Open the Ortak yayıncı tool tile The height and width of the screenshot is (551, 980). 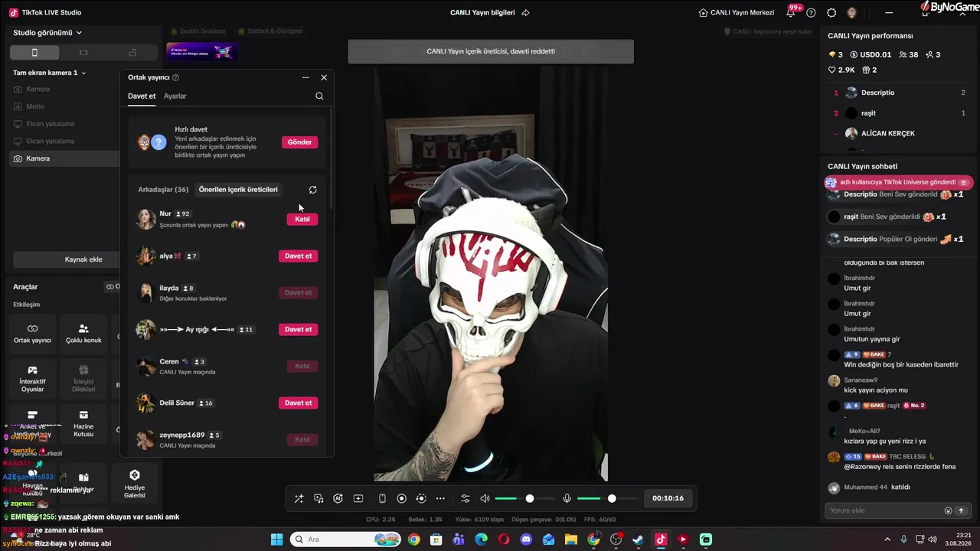pos(32,334)
